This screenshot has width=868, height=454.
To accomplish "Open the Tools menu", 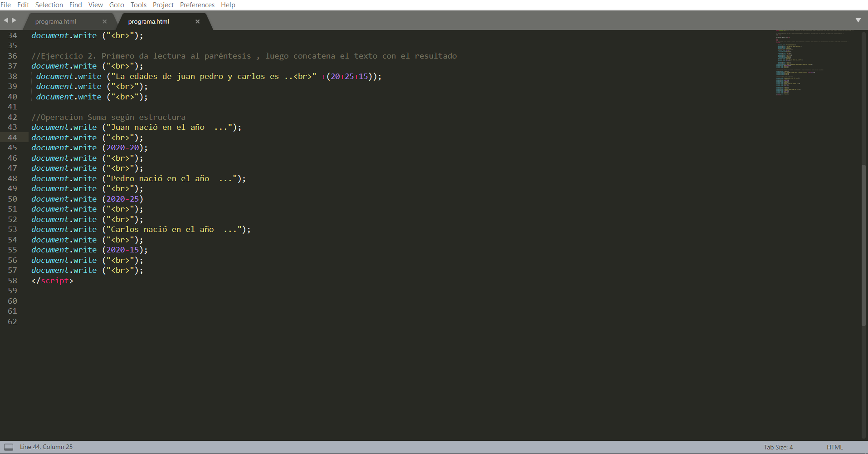I will [138, 5].
